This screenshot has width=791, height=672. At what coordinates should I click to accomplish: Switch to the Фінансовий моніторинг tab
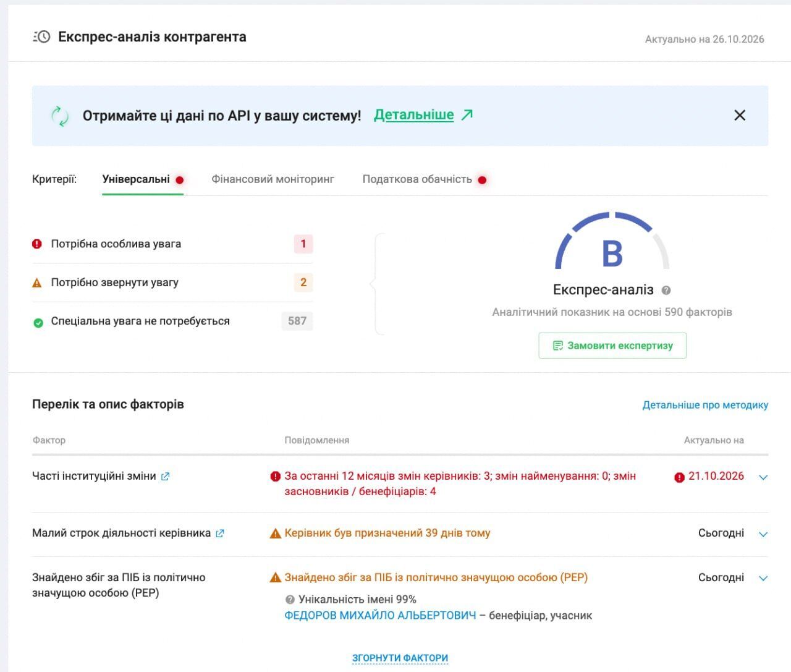point(273,179)
